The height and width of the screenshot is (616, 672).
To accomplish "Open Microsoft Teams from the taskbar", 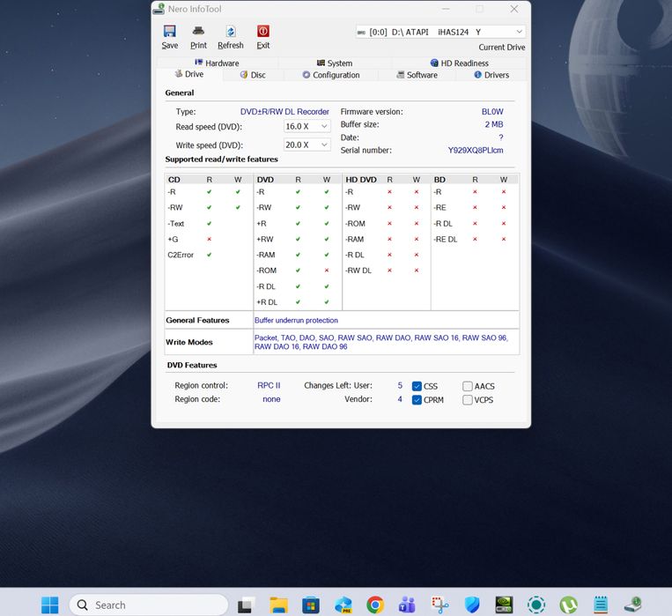I will pos(407,605).
